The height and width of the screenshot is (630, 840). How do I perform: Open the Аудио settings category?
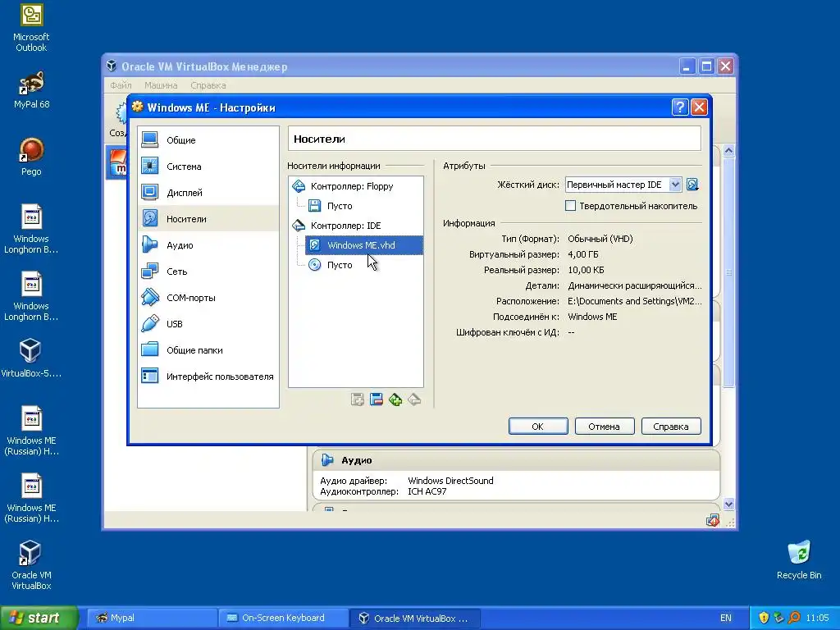(208, 244)
